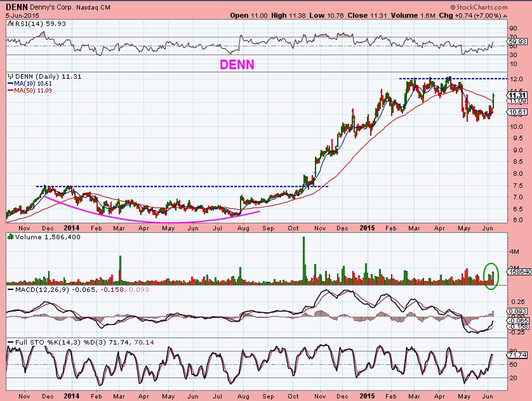The width and height of the screenshot is (532, 401).
Task: Click the DENN (Daily) 11.31 legend
Action: coord(48,77)
